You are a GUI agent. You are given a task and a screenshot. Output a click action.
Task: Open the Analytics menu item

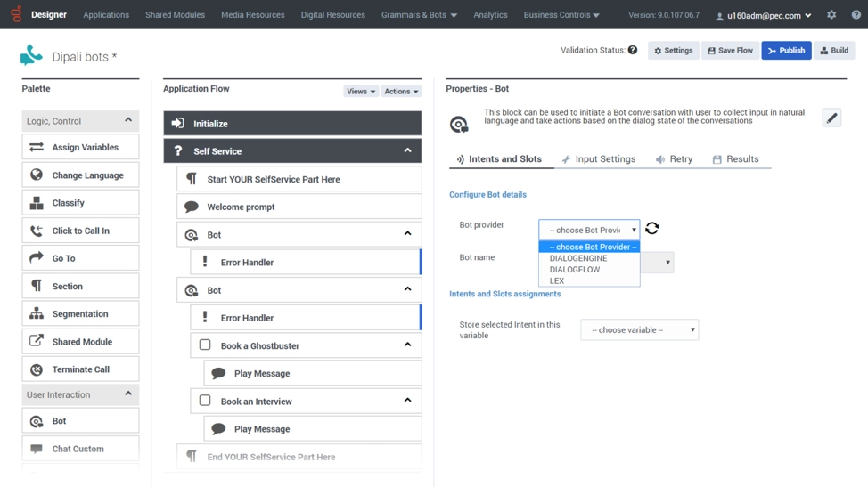pyautogui.click(x=490, y=15)
